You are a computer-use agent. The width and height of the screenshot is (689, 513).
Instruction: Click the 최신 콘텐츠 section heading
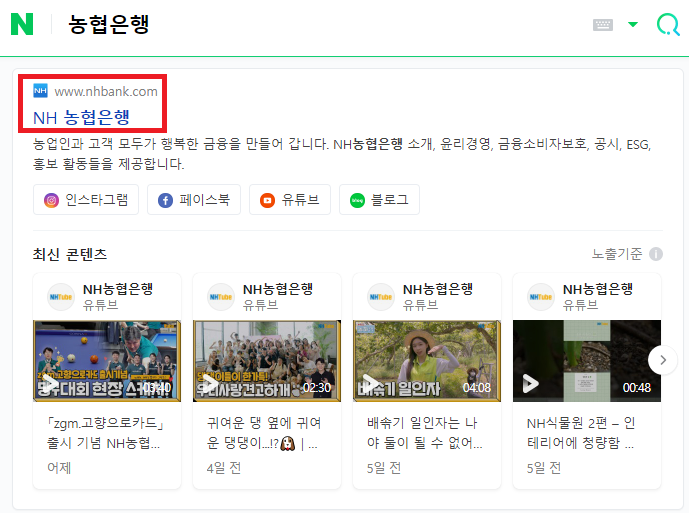70,254
